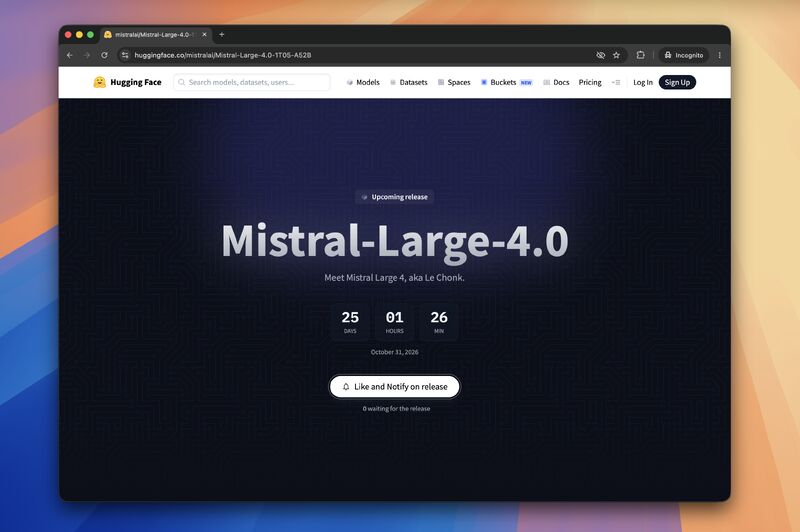Click the third-party cookies blocked eye icon
Screen dimensions: 800x532
pos(601,55)
